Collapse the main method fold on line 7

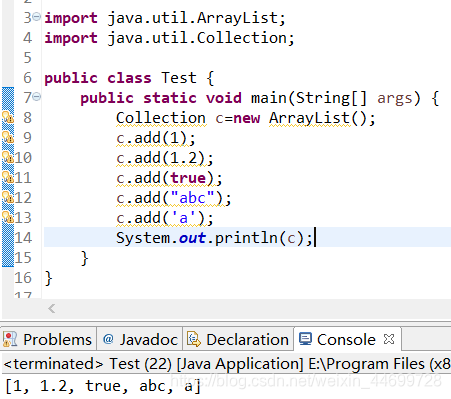(37, 96)
